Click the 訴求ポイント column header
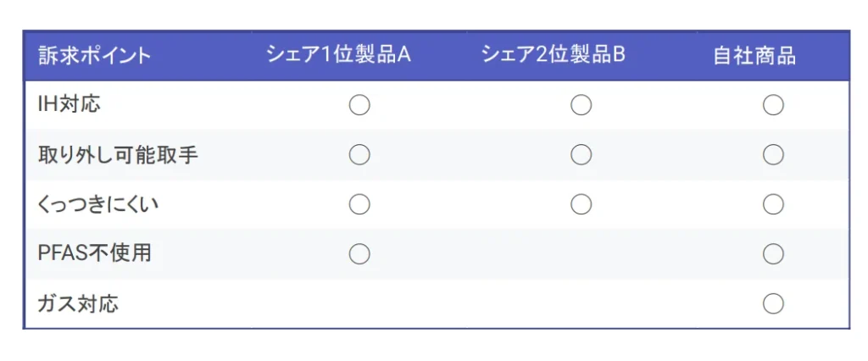 click(x=94, y=57)
